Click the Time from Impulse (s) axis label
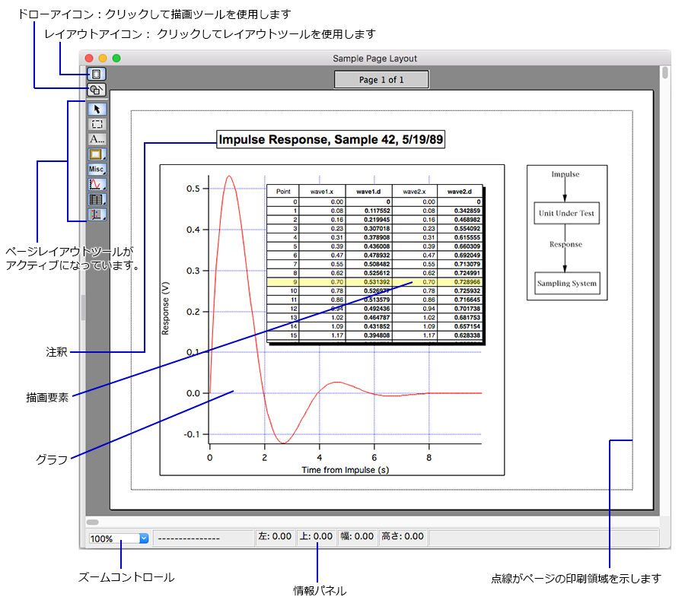685x616 pixels. pyautogui.click(x=345, y=470)
